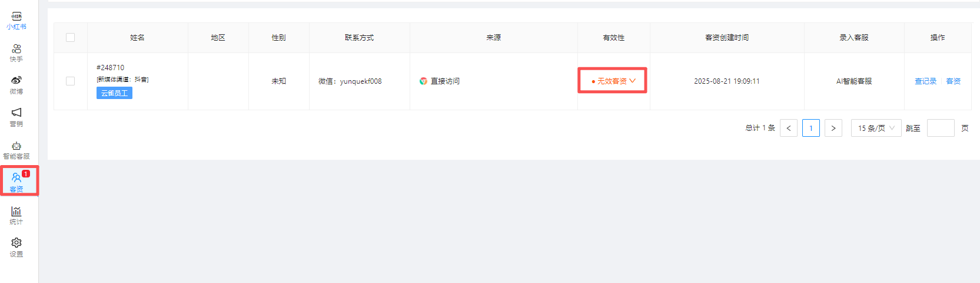The image size is (980, 283).
Task: Click the 客资 link in 操作 column
Action: (954, 81)
